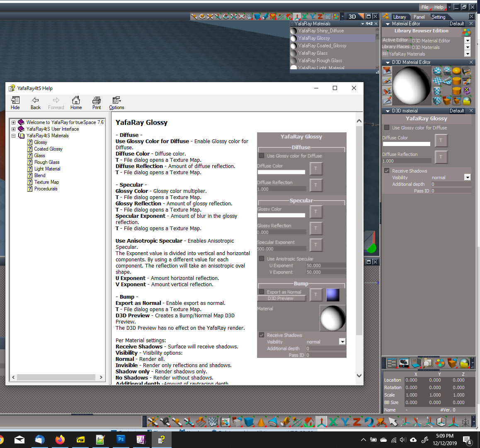Open the Help menu in top bar
The width and height of the screenshot is (480, 448).
point(439,7)
